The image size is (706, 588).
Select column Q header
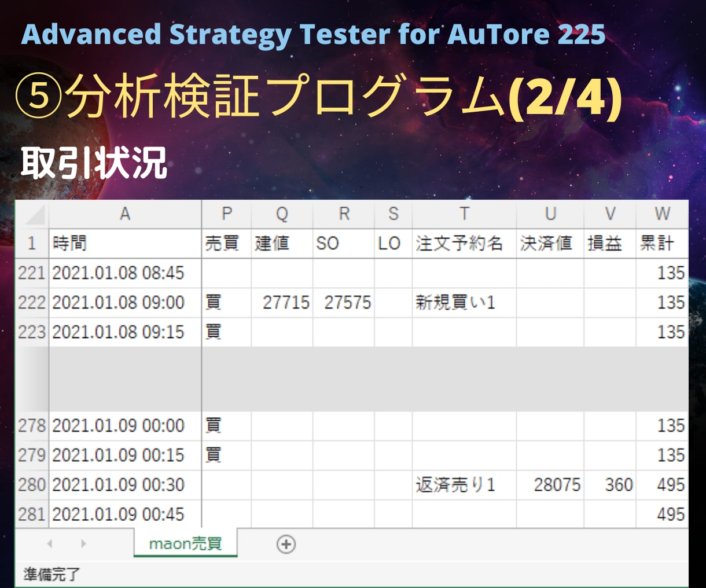coord(282,215)
